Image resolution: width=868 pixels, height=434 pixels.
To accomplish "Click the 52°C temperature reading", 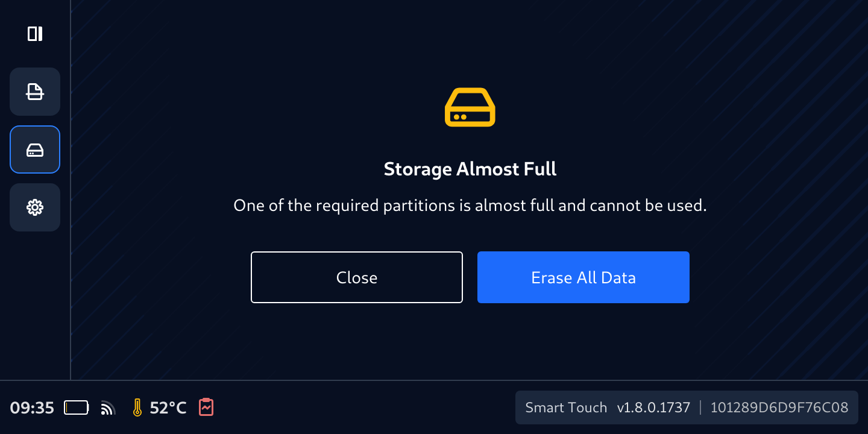I will tap(168, 408).
